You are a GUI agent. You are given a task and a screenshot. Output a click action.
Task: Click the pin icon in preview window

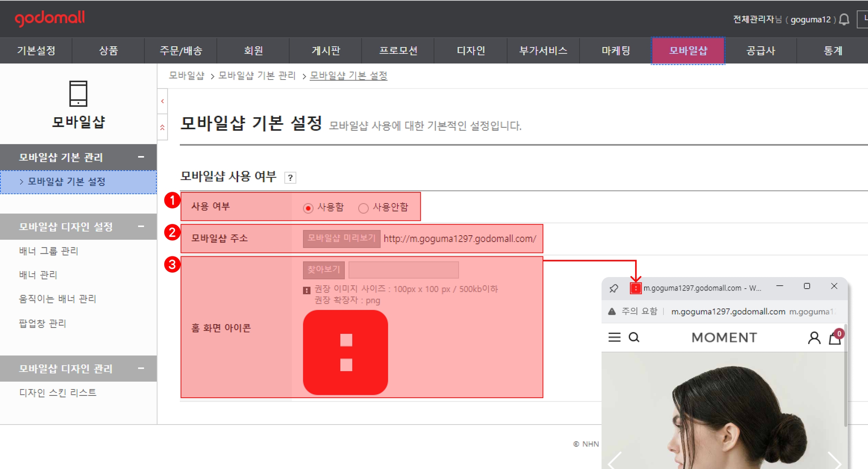614,288
